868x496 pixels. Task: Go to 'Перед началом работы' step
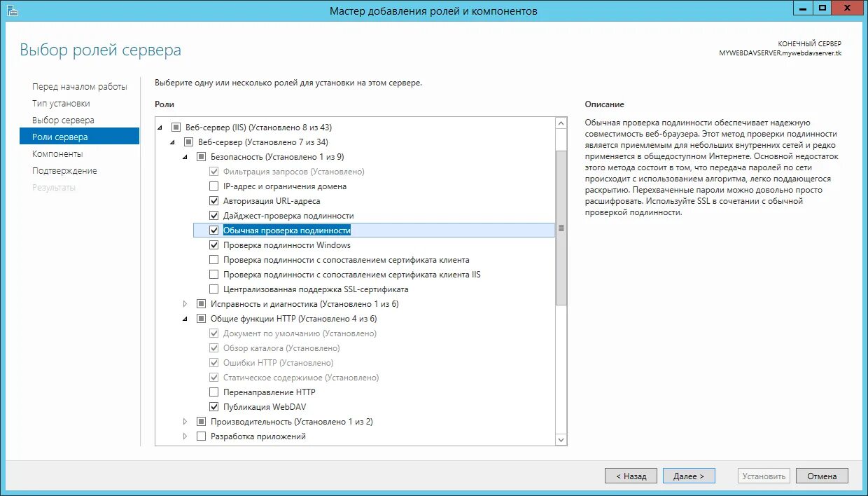click(x=80, y=87)
